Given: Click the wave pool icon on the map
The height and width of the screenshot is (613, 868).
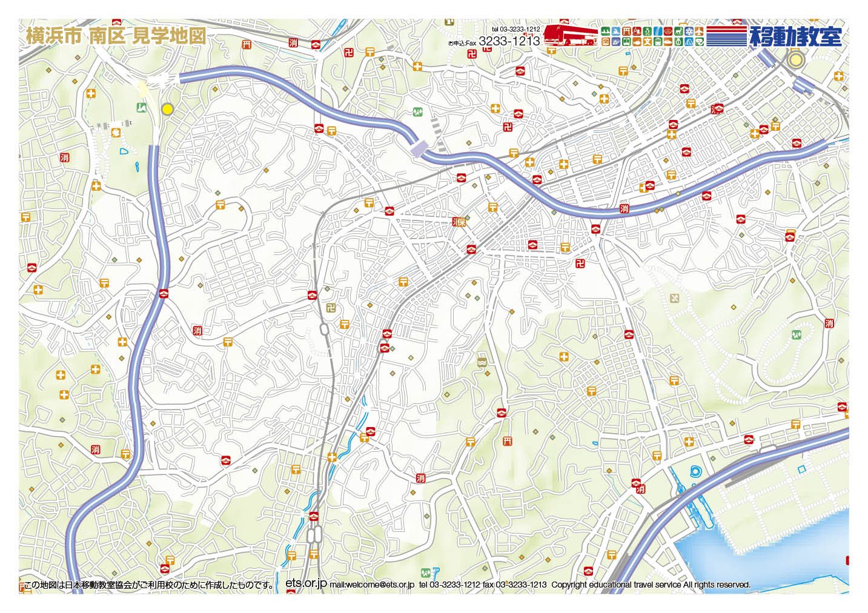Looking at the screenshot, I should 482,362.
